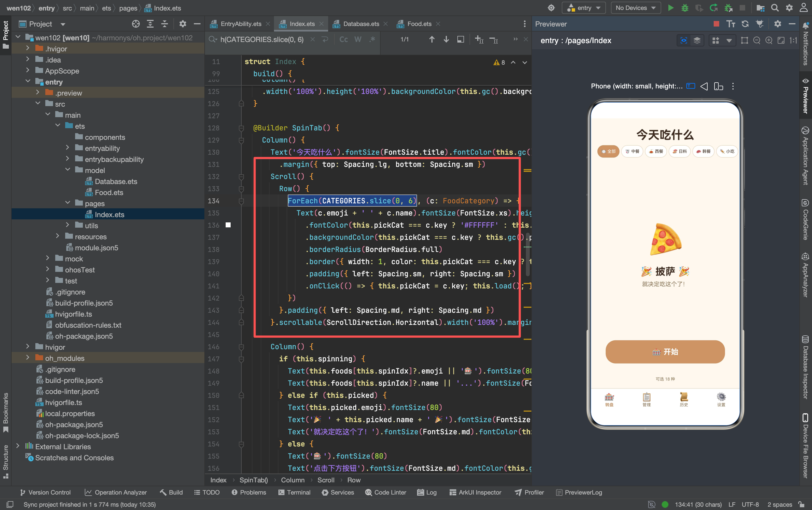Open the Terminal tool window tab
The height and width of the screenshot is (510, 812).
tap(294, 492)
